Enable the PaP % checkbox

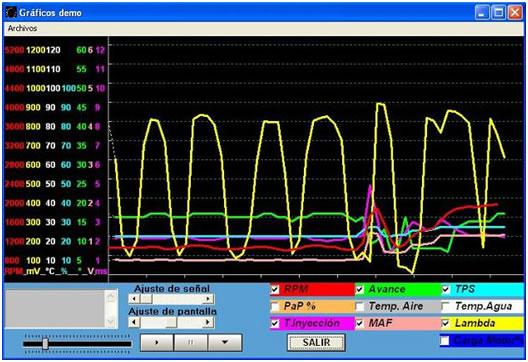pos(275,306)
